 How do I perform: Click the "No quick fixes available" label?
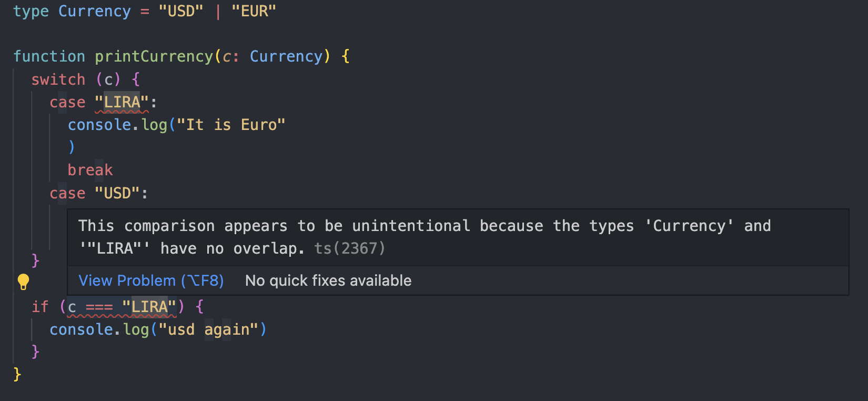coord(328,280)
